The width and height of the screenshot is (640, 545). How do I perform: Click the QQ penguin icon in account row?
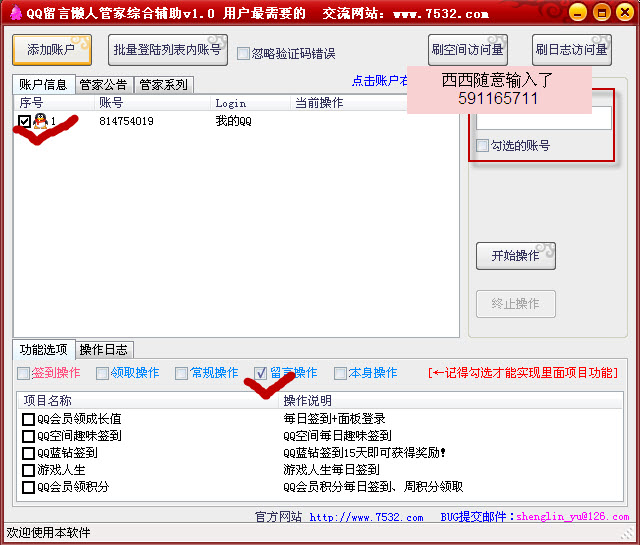pyautogui.click(x=40, y=121)
